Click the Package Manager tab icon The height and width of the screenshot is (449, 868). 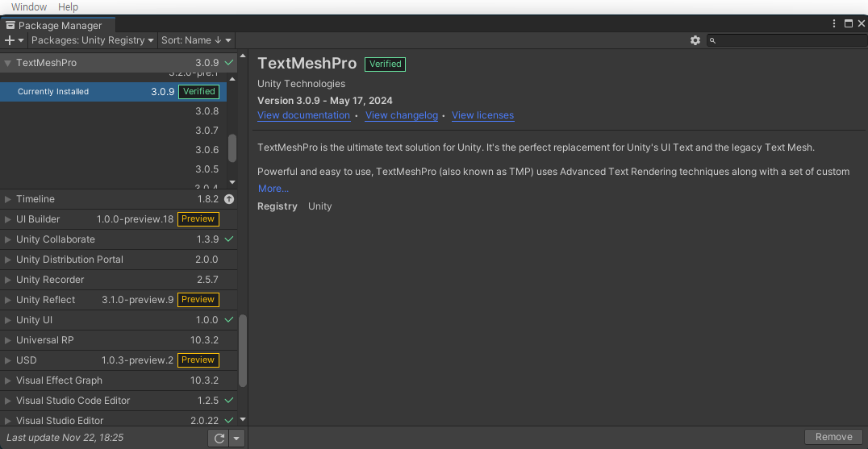click(x=10, y=26)
